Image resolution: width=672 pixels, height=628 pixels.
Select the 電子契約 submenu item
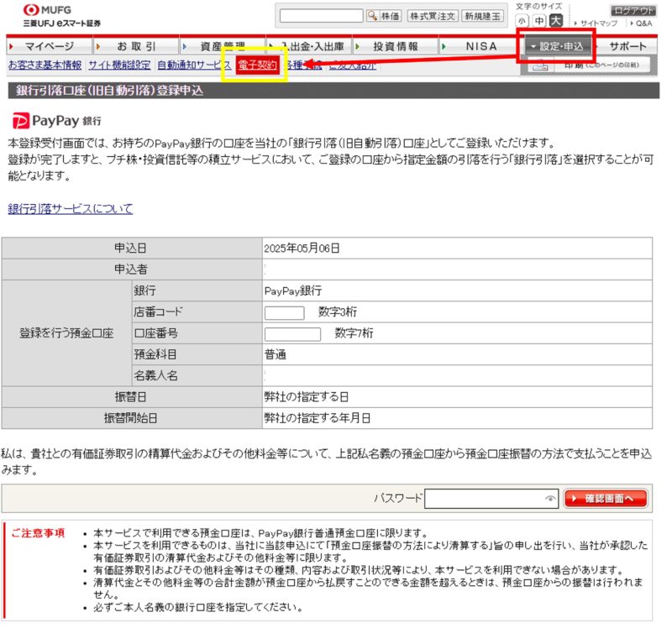click(257, 65)
